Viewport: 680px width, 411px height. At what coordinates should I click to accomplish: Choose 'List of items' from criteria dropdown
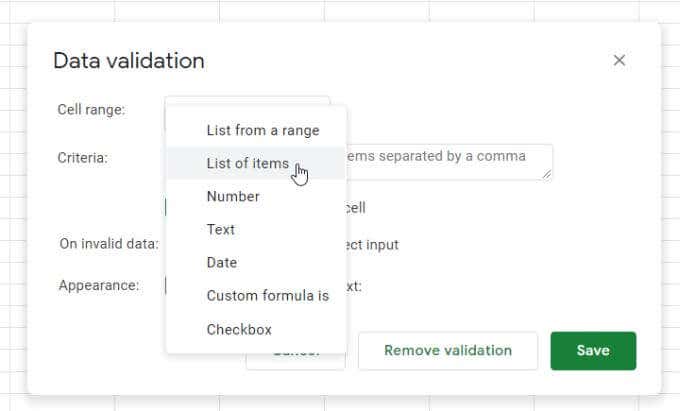click(x=247, y=163)
